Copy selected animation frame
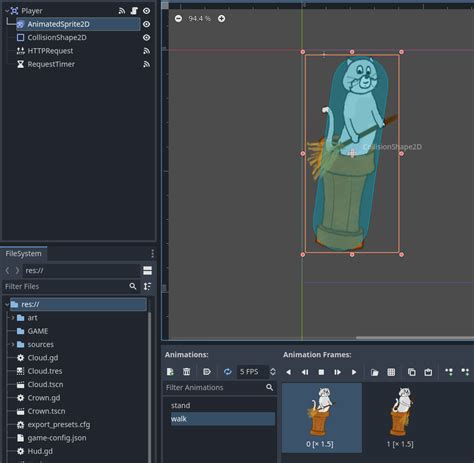Viewport: 474px width, 463px height. [x=412, y=372]
